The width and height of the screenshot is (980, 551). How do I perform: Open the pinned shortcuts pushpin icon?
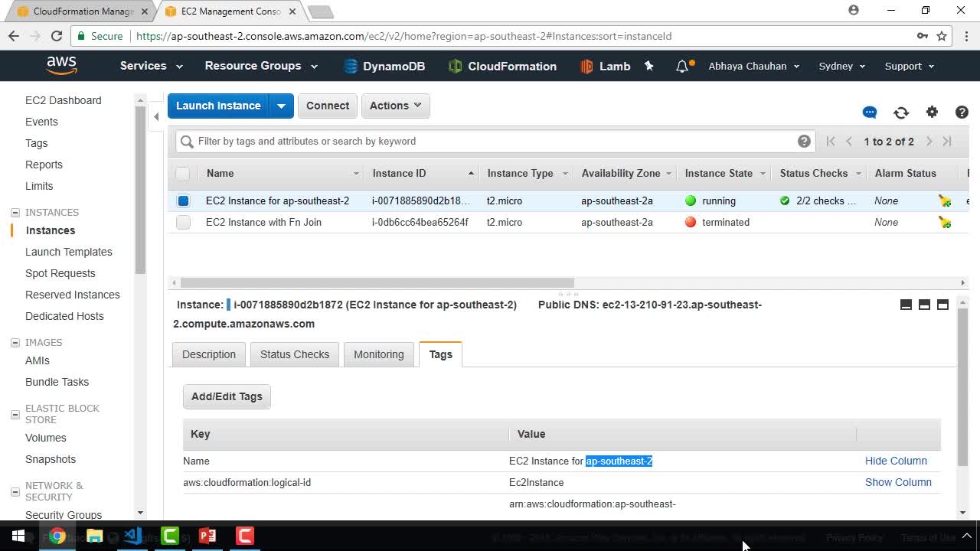pos(649,66)
